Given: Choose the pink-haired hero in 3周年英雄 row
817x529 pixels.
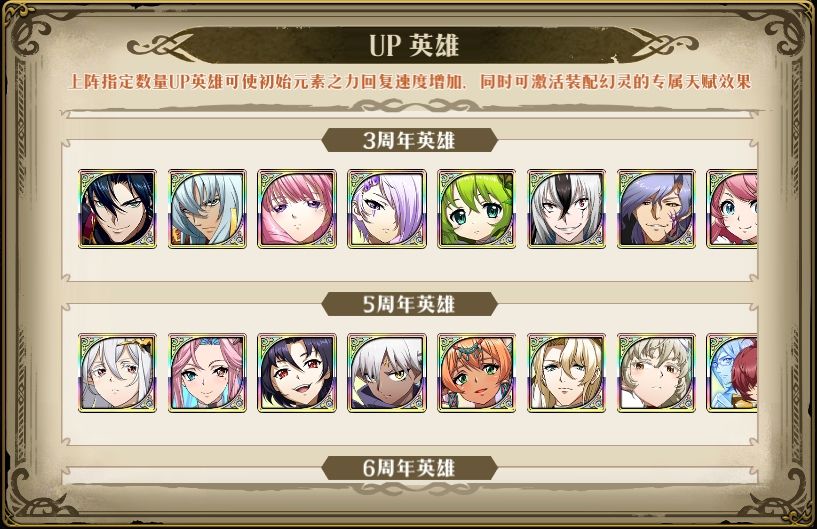Looking at the screenshot, I should point(297,208).
